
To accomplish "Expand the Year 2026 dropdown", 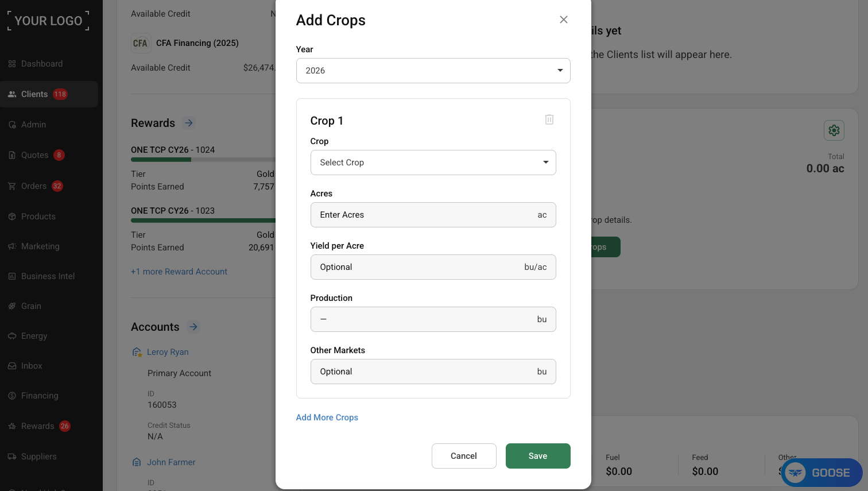I will click(x=433, y=71).
